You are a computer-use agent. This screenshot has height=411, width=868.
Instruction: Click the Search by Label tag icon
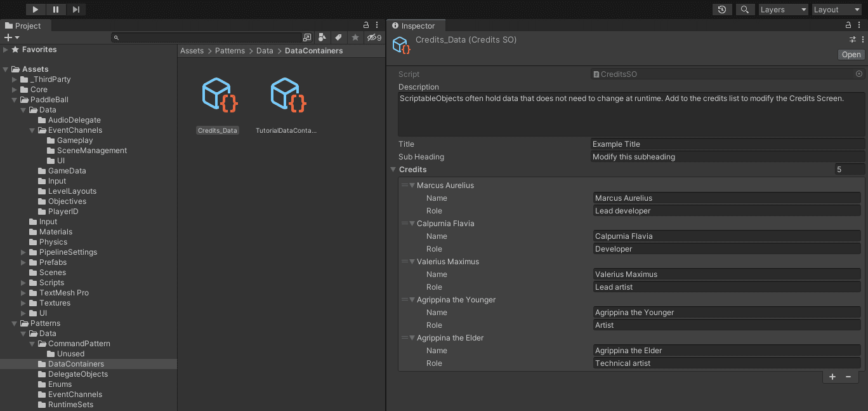point(338,37)
